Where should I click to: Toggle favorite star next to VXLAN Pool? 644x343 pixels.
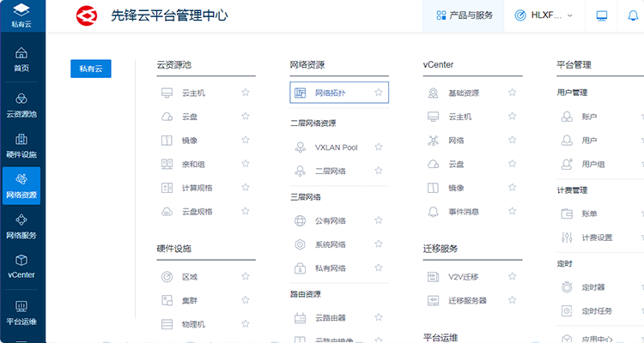[379, 147]
